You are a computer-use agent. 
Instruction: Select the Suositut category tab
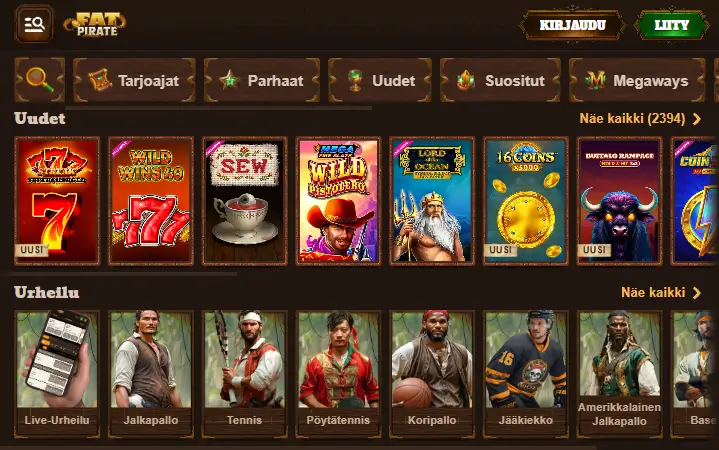pos(500,80)
